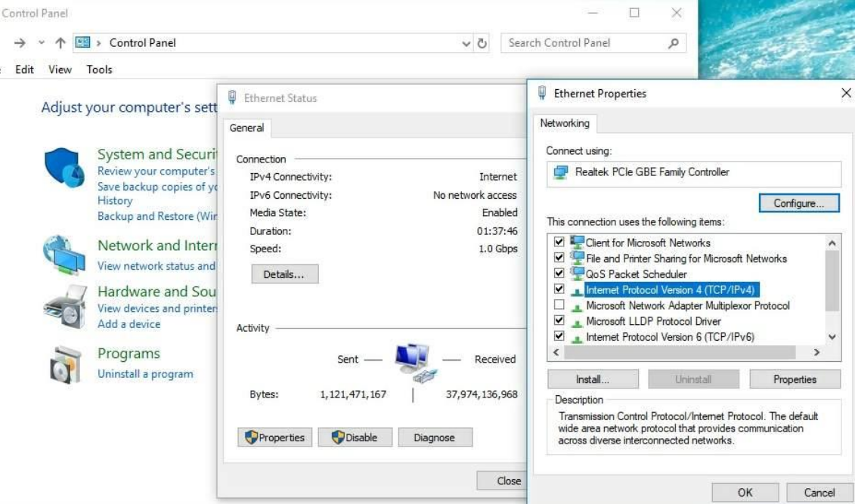Open Uninstall a program link
The image size is (855, 504).
[x=145, y=374]
